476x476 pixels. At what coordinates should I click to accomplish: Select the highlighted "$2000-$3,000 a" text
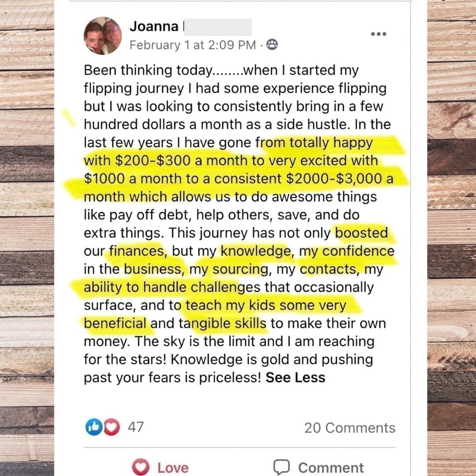[x=340, y=179]
